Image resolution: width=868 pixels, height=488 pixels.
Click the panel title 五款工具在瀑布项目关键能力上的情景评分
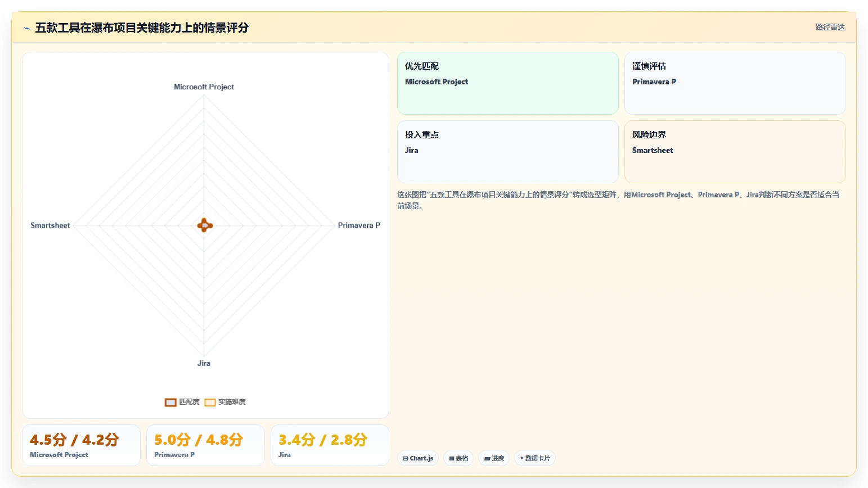pos(142,28)
